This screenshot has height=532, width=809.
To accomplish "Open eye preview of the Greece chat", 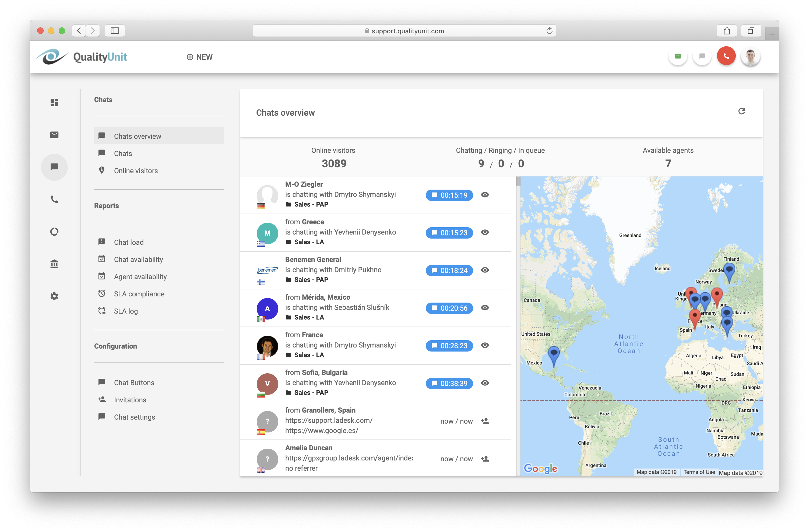I will 485,232.
